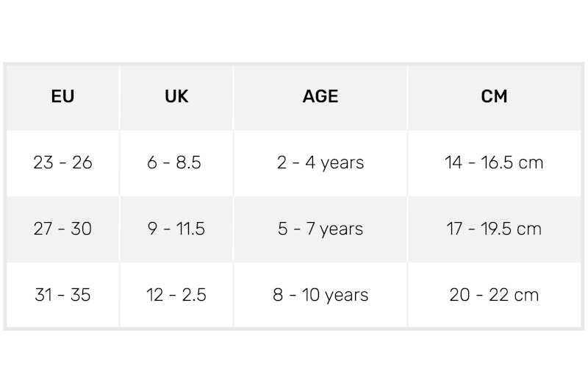Click the AGE column header
Viewport: 588px width, 392px height.
tap(320, 97)
